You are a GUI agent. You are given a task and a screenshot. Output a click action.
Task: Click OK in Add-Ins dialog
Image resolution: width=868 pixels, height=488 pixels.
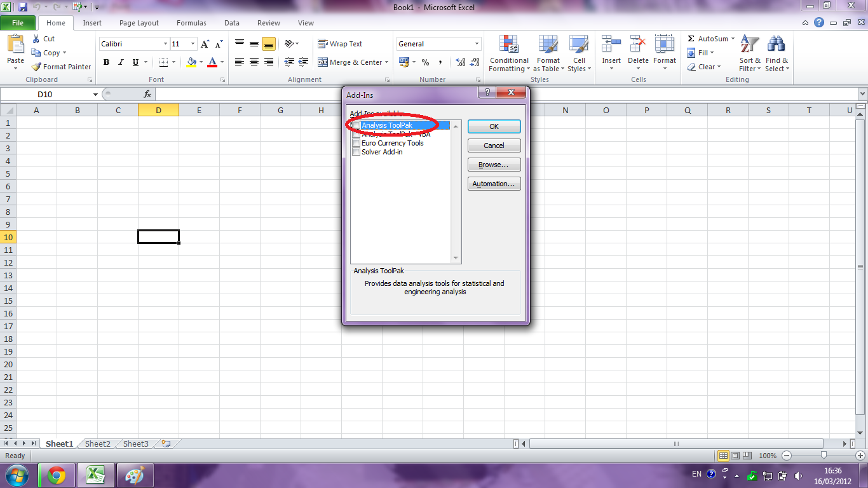(494, 126)
